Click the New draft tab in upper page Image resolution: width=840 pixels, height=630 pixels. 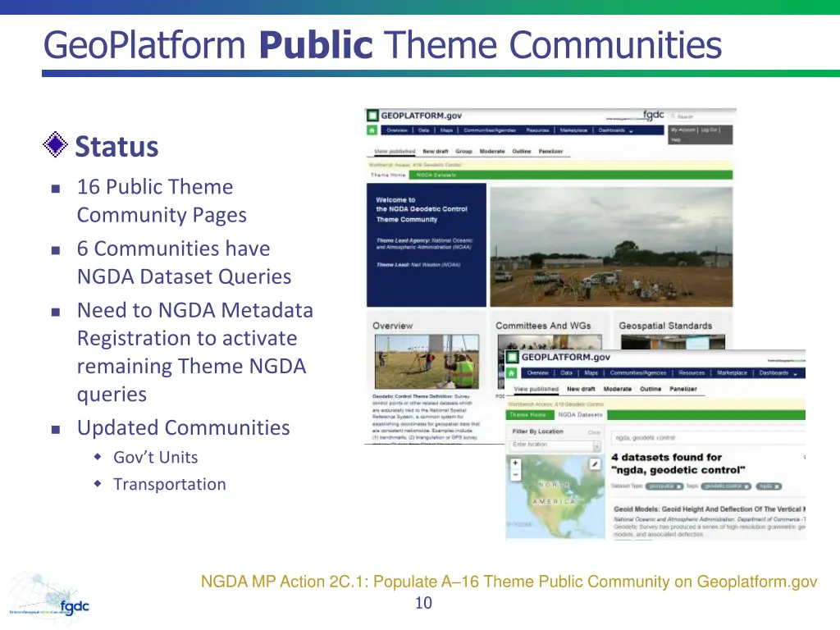(435, 152)
